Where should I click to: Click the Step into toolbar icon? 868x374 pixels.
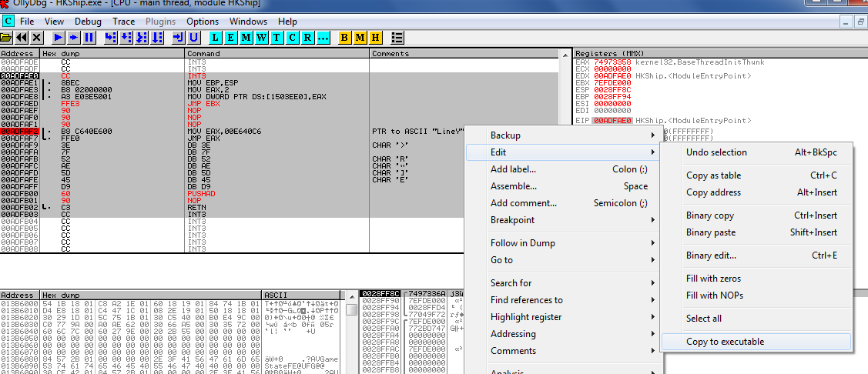coord(111,37)
